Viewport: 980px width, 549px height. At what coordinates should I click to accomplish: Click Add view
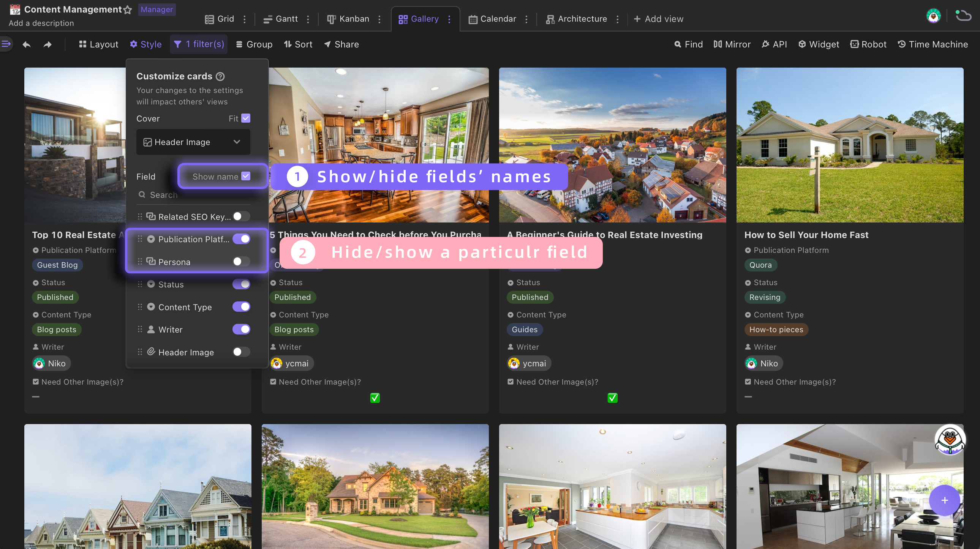coord(659,19)
